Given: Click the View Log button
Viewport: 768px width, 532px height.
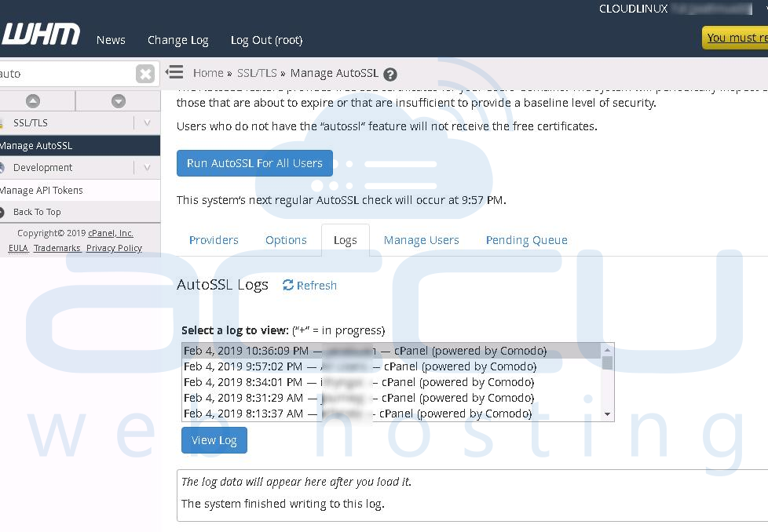Looking at the screenshot, I should point(214,440).
